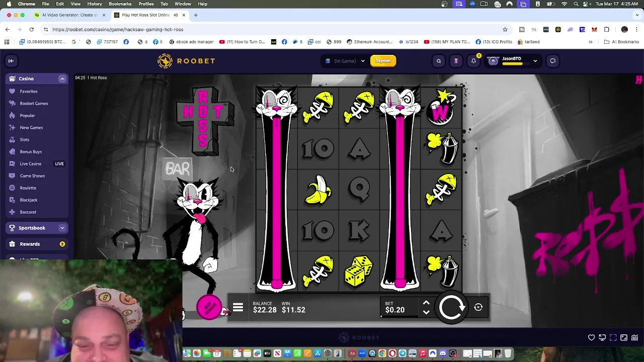Click the browser address bar URL
The height and width of the screenshot is (362, 644).
point(118,29)
